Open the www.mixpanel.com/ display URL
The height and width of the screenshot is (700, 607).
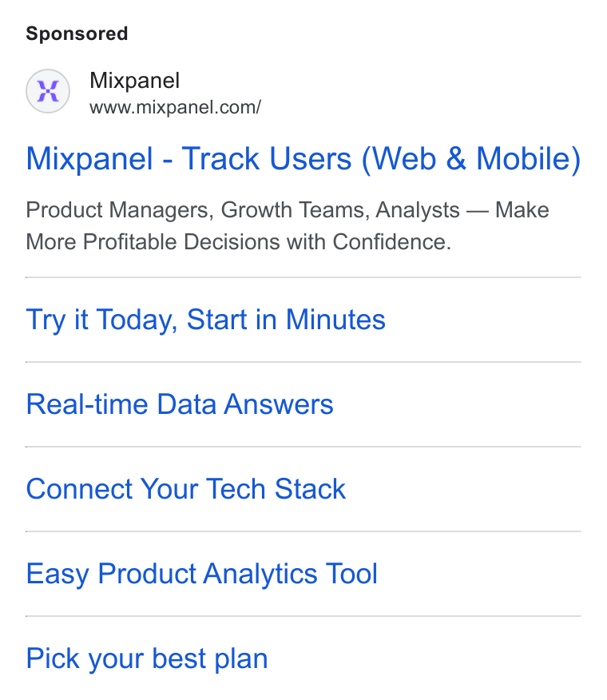175,108
